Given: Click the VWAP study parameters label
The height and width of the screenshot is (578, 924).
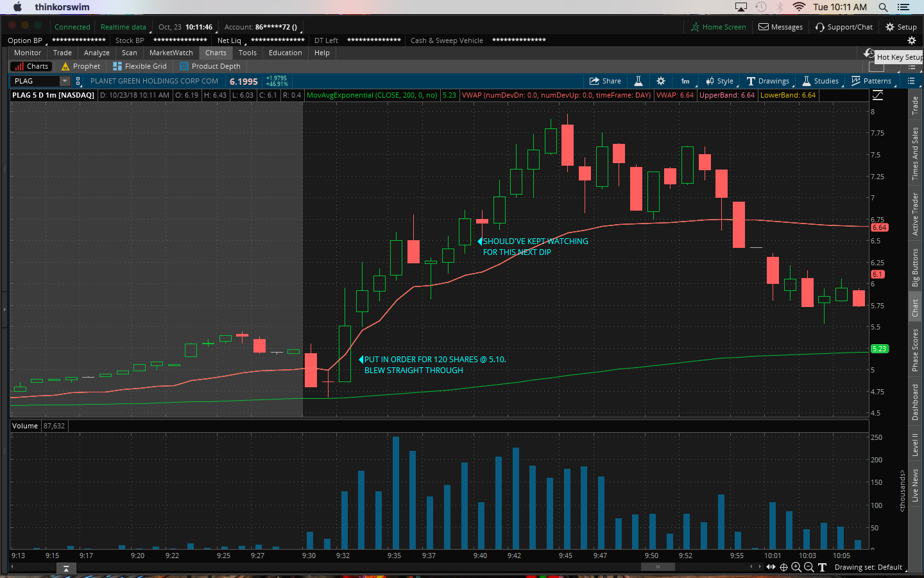Looking at the screenshot, I should (x=556, y=95).
